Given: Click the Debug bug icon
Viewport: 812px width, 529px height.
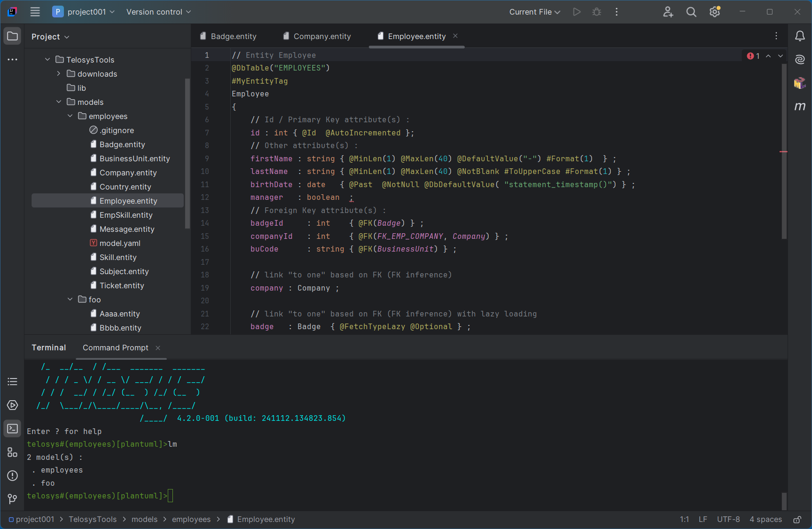Looking at the screenshot, I should tap(597, 12).
